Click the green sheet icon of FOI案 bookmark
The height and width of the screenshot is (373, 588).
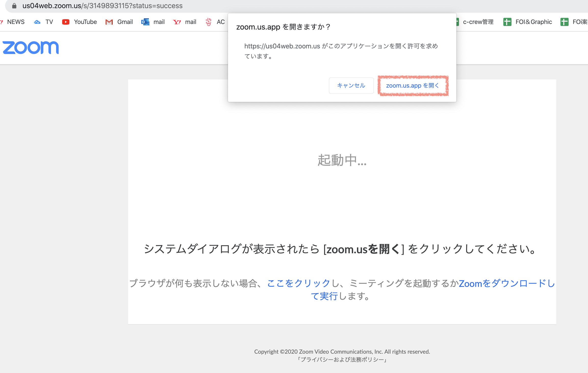point(565,22)
